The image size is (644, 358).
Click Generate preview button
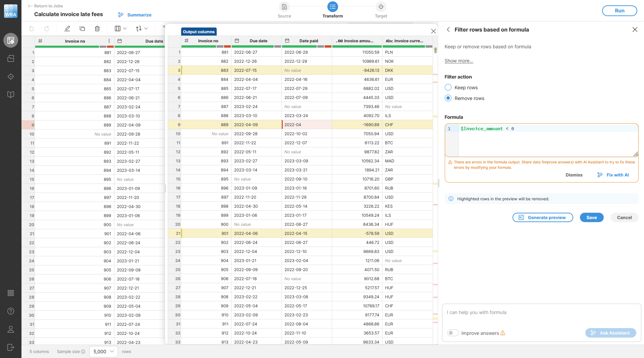point(543,217)
